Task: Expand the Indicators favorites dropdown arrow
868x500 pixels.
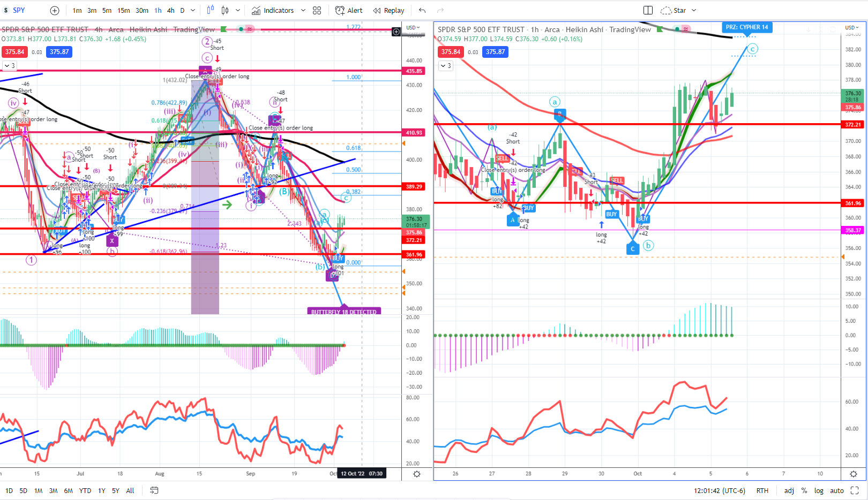Action: click(x=303, y=10)
